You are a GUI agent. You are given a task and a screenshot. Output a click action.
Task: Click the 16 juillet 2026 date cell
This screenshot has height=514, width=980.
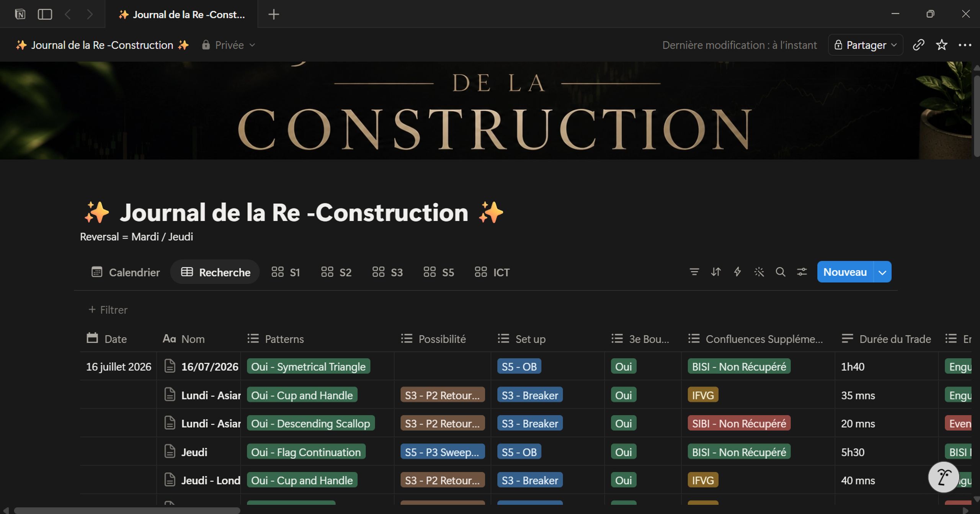click(118, 367)
